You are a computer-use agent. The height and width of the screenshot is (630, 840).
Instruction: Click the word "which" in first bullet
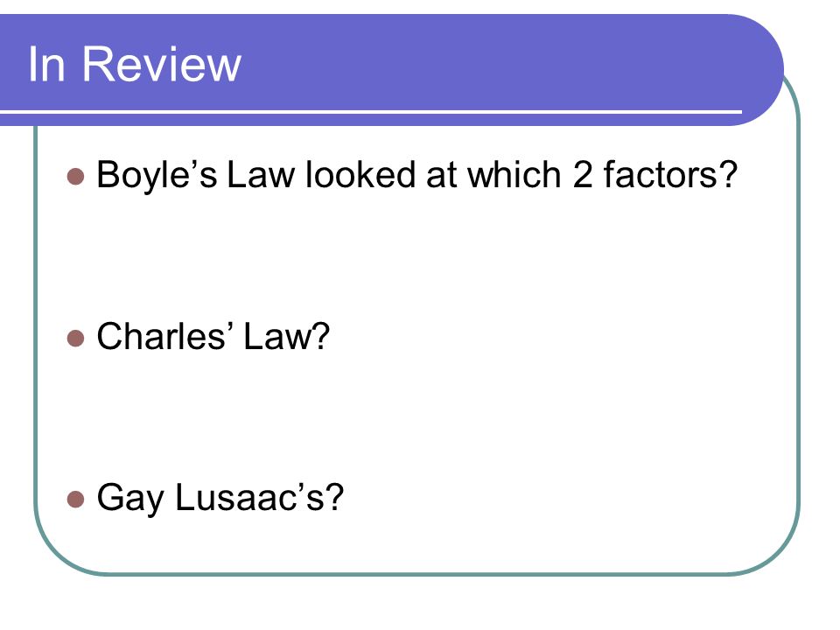(x=514, y=175)
